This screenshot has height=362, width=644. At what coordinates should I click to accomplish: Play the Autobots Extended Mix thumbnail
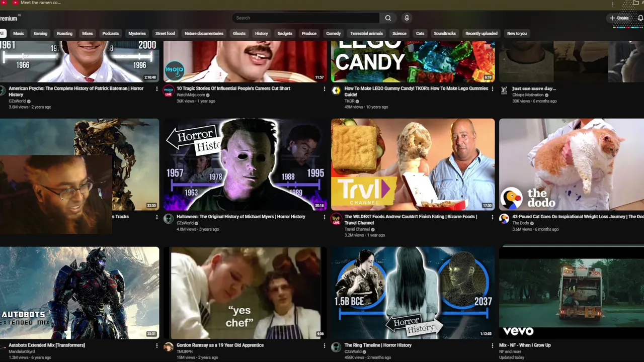[79, 293]
